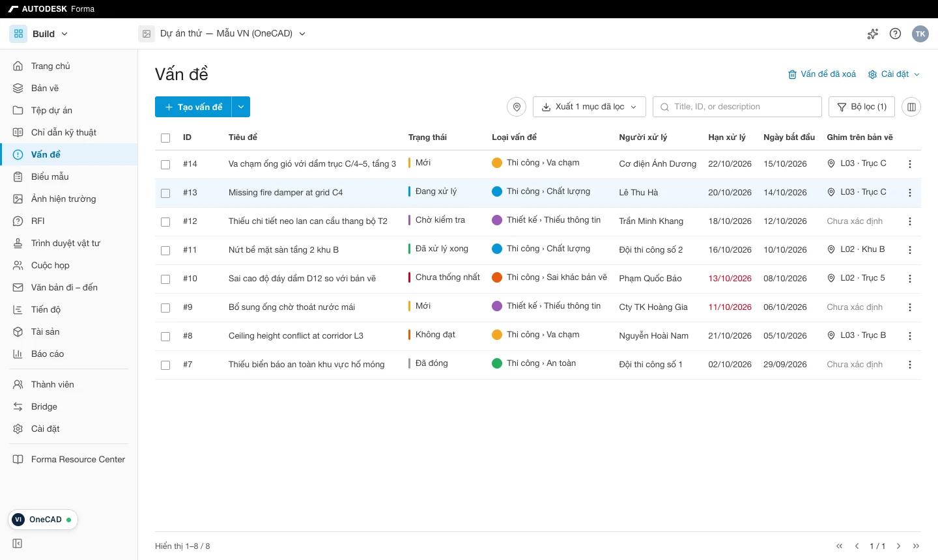
Task: Open the AI assistant sparkle icon
Action: [873, 34]
